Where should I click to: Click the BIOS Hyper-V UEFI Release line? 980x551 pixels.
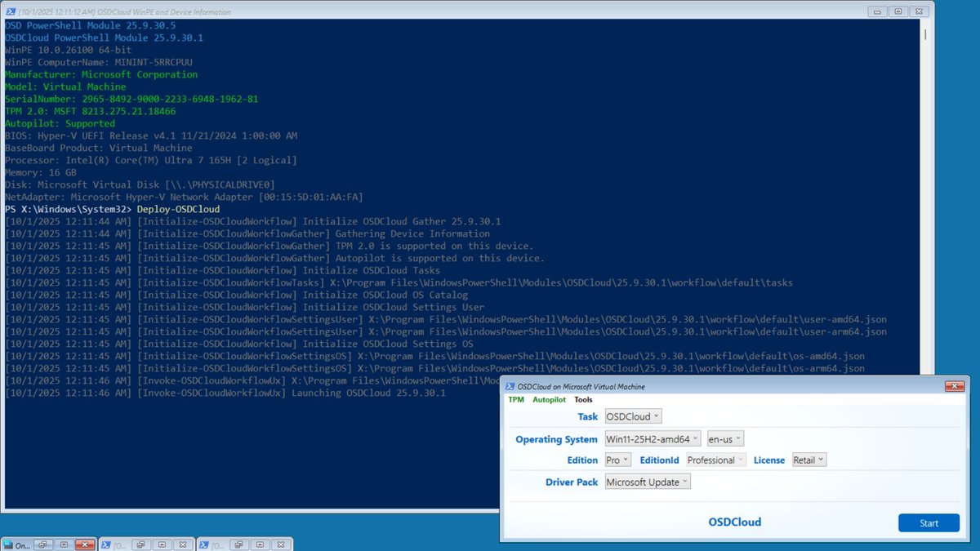151,136
